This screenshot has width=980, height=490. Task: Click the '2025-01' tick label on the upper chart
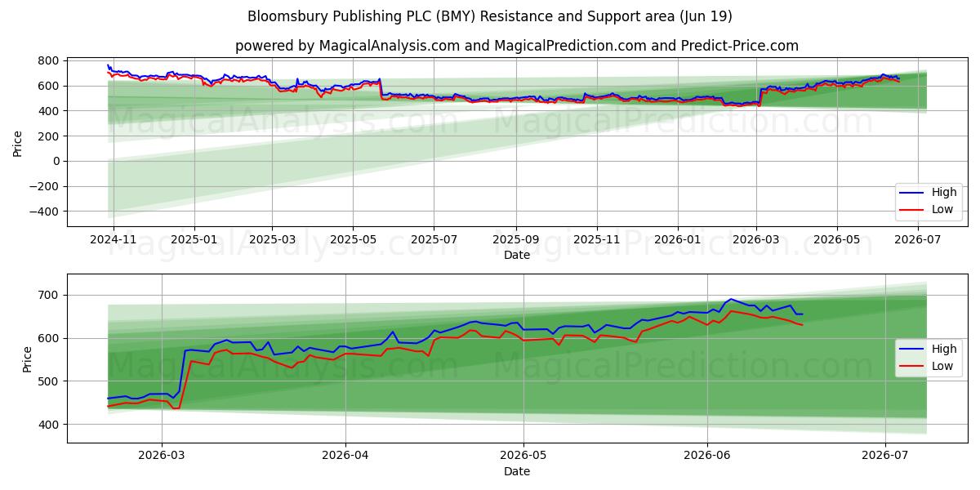click(x=194, y=239)
